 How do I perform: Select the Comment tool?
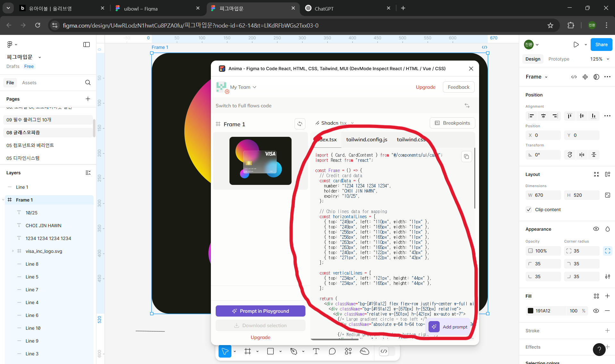(332, 352)
